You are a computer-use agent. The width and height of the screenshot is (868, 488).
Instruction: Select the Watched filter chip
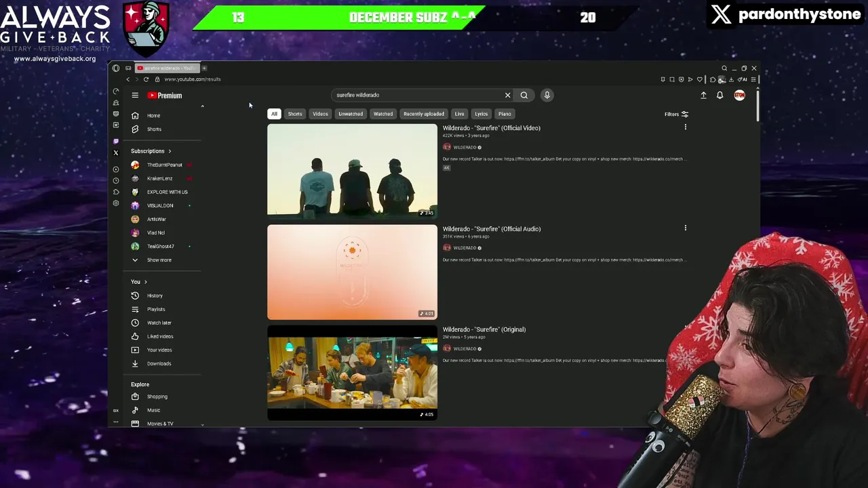(x=383, y=114)
